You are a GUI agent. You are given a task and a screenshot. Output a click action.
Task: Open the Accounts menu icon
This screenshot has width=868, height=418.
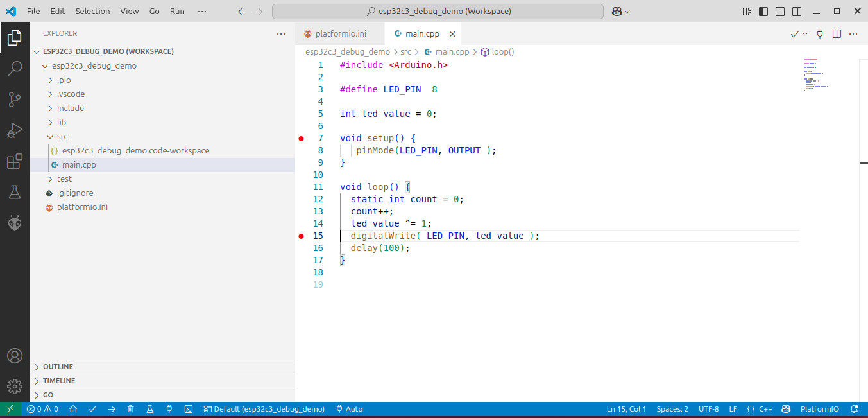coord(15,356)
